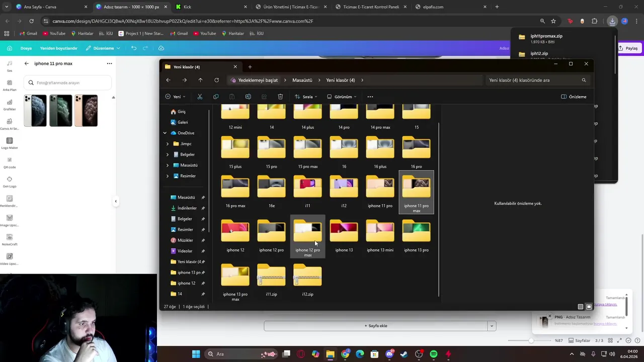Adjust the Canva zoom slider
The height and width of the screenshot is (362, 644).
coord(531,340)
